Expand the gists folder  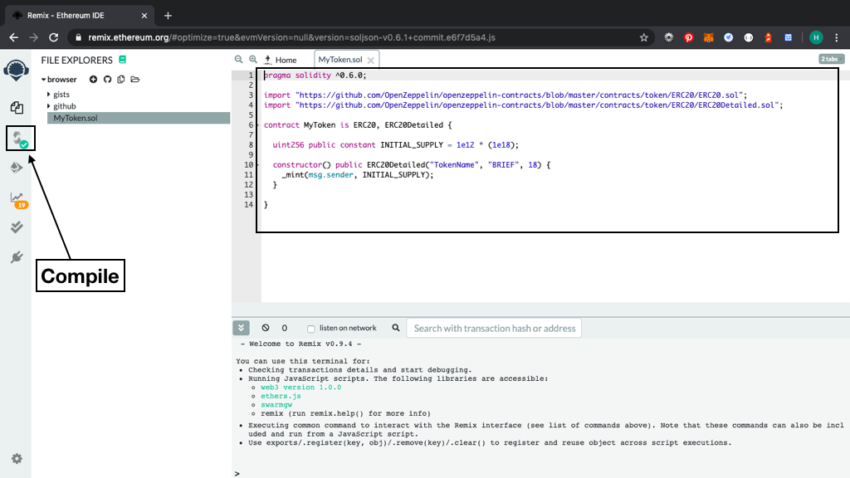[x=61, y=94]
